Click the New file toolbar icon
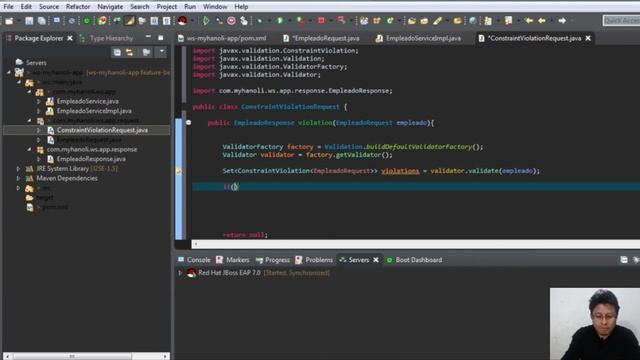This screenshot has height=360, width=640. [x=9, y=20]
